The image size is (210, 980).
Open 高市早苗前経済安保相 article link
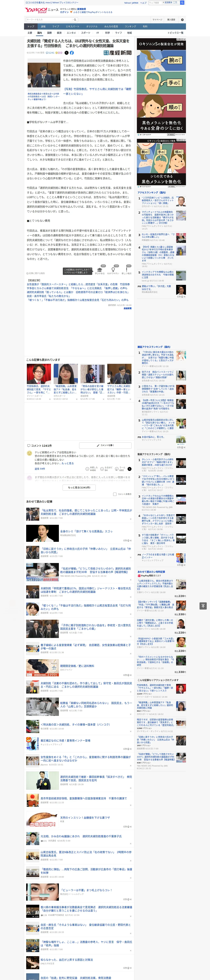pos(83,799)
